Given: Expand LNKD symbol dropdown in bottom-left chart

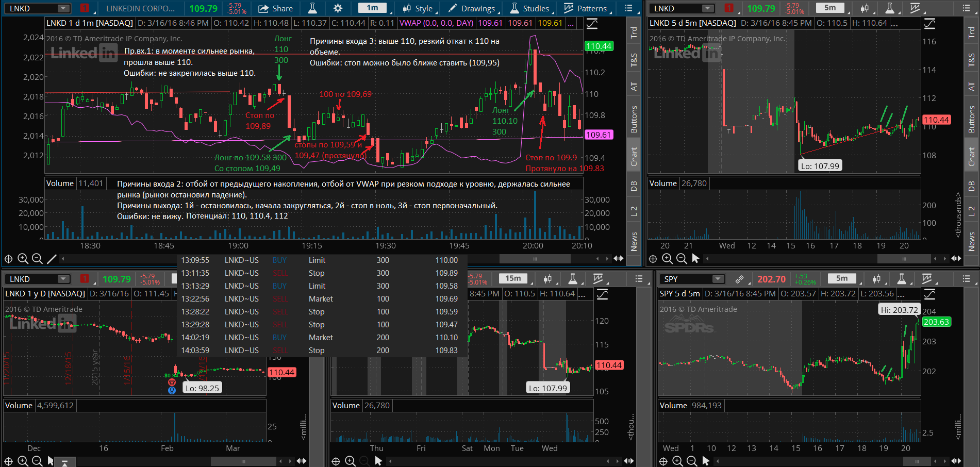Looking at the screenshot, I should pos(63,279).
